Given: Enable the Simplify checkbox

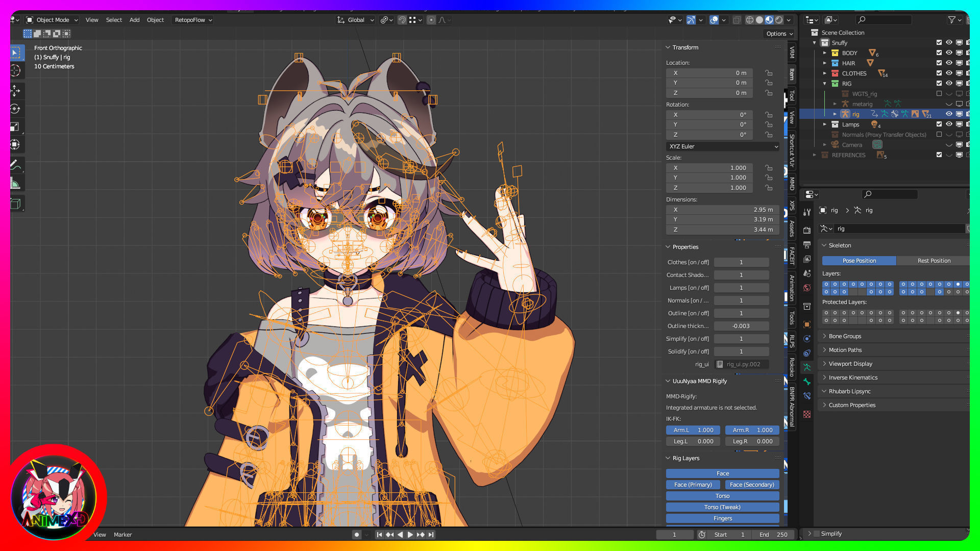Looking at the screenshot, I should coord(817,534).
